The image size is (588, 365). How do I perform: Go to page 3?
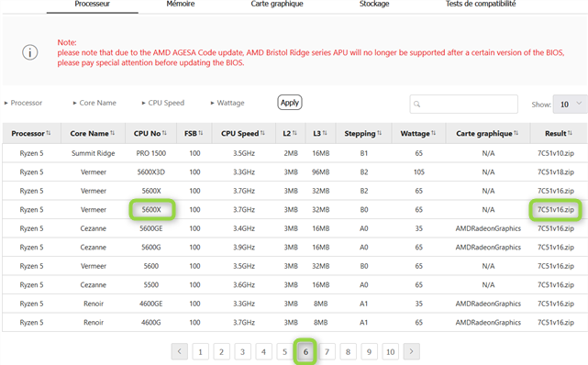[x=242, y=352]
